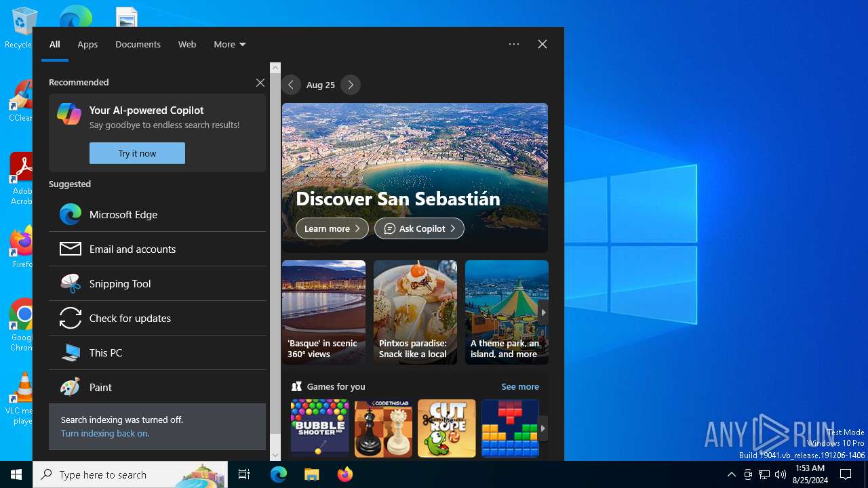Show more image cards with the arrow
Screen dimensions: 868x488
coord(543,312)
